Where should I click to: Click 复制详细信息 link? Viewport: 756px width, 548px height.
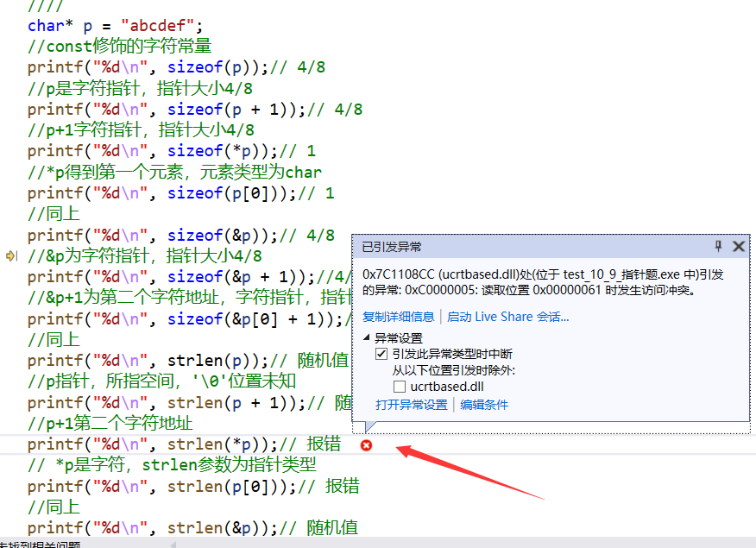398,317
